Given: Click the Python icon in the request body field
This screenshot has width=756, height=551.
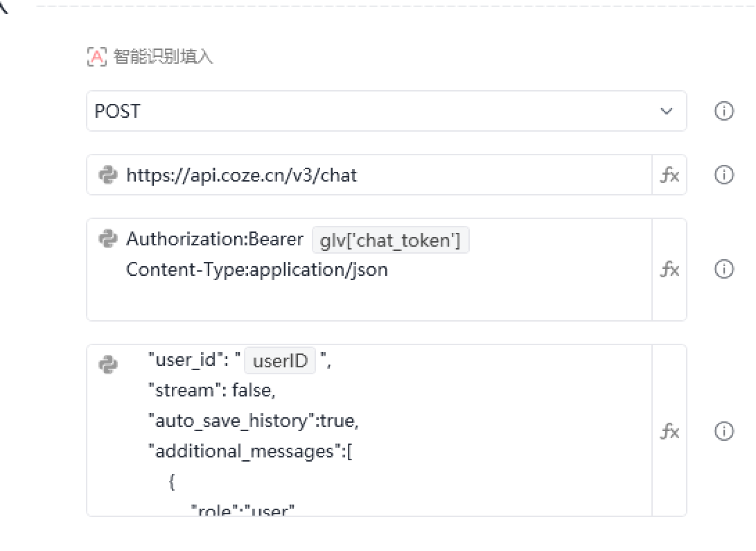Looking at the screenshot, I should 108,364.
